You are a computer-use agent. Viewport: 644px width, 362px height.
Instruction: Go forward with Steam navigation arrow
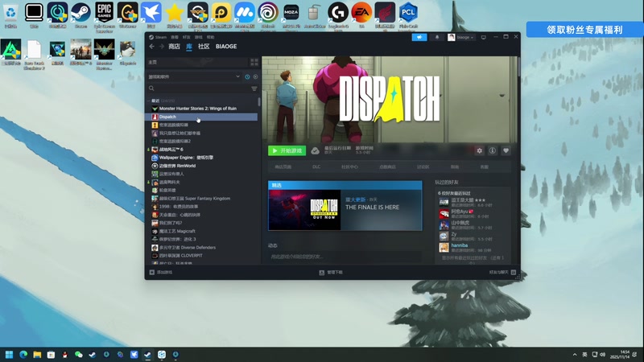(x=162, y=47)
